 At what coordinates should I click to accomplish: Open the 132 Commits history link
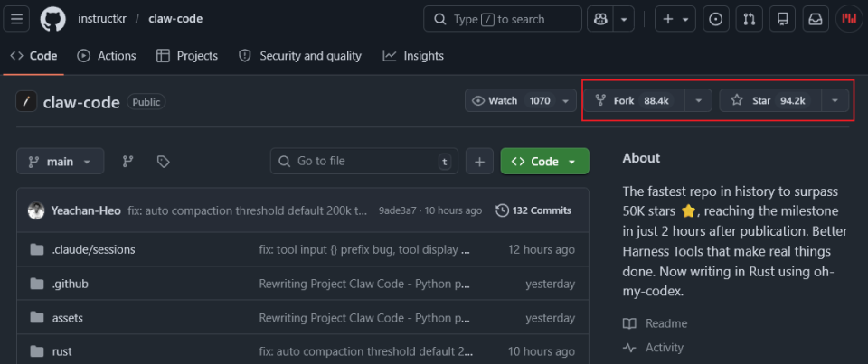(533, 210)
